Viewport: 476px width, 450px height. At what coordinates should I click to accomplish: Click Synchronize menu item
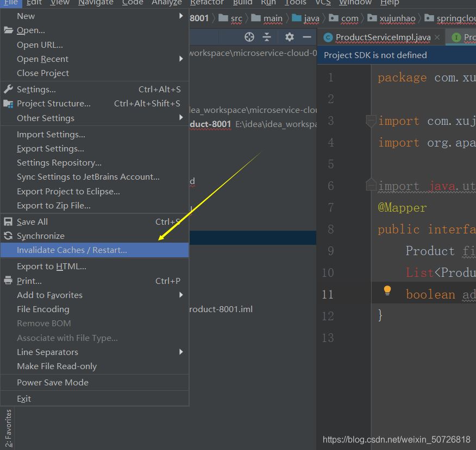95,236
